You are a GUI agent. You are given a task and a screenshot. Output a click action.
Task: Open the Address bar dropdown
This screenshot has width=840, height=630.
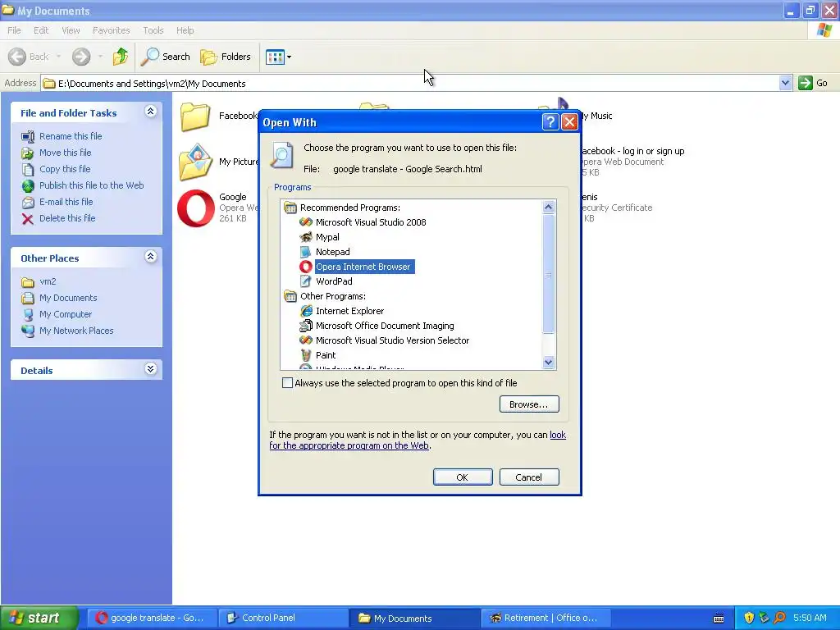coord(785,83)
